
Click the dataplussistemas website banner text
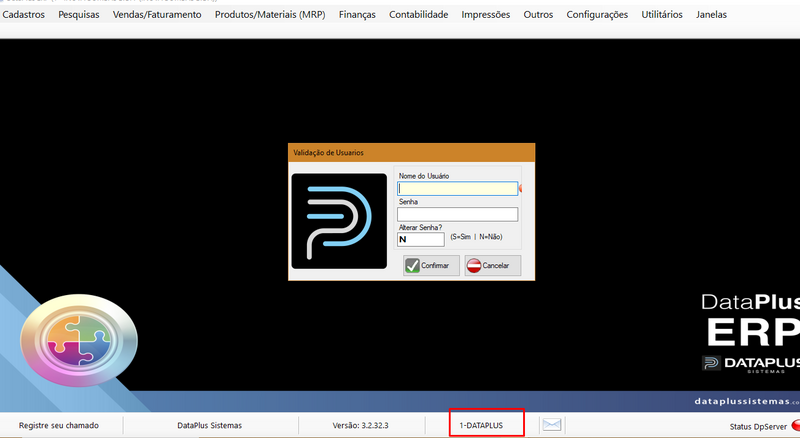click(747, 401)
